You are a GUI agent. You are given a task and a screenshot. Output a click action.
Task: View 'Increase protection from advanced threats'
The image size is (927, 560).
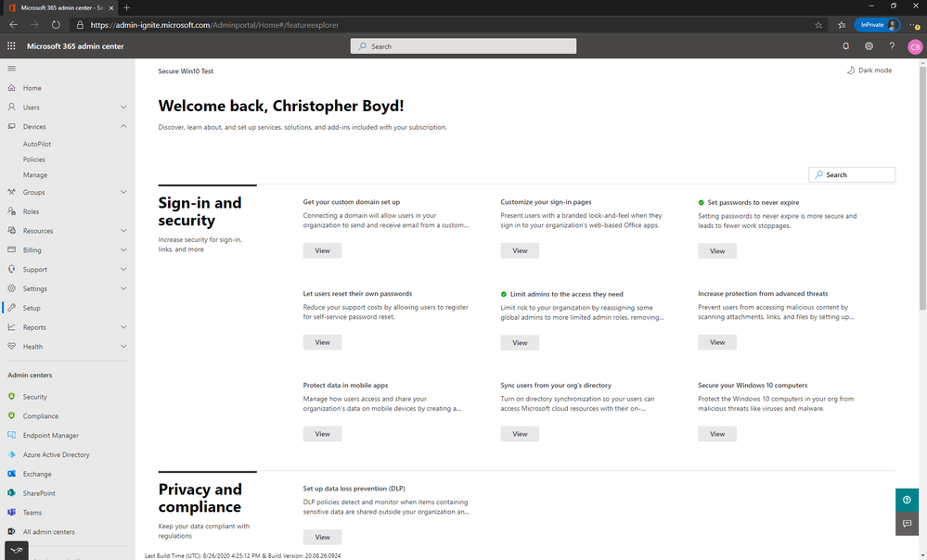point(717,342)
